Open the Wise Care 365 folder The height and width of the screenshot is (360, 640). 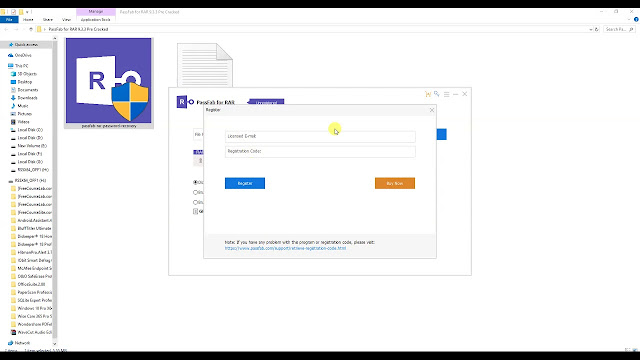(34, 316)
